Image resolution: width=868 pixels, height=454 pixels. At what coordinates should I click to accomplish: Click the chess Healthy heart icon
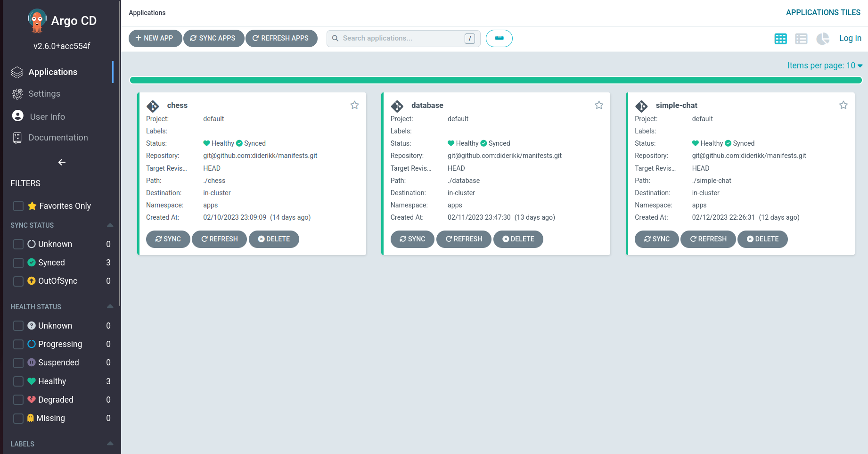(206, 143)
